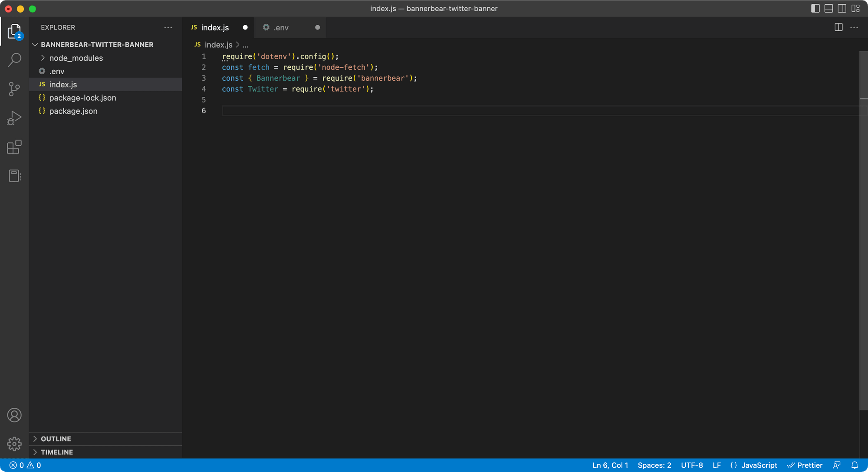Screen dimensions: 868x472
Task: Click 'twitter' string on line 4
Action: point(345,89)
